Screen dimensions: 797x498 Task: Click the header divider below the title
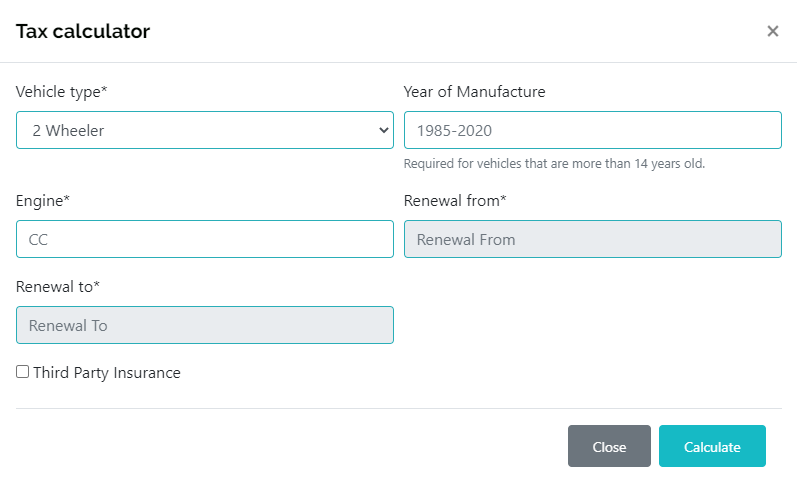tap(398, 62)
